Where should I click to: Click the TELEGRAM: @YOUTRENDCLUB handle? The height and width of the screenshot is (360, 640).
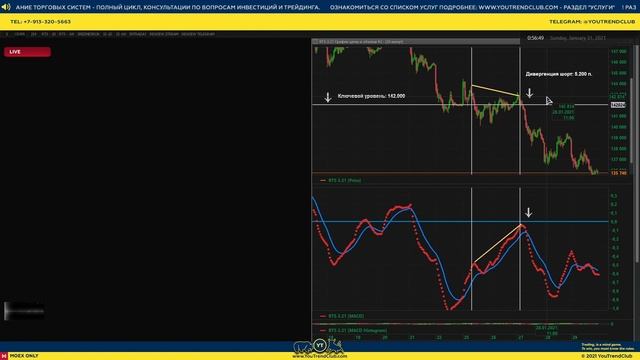(592, 22)
